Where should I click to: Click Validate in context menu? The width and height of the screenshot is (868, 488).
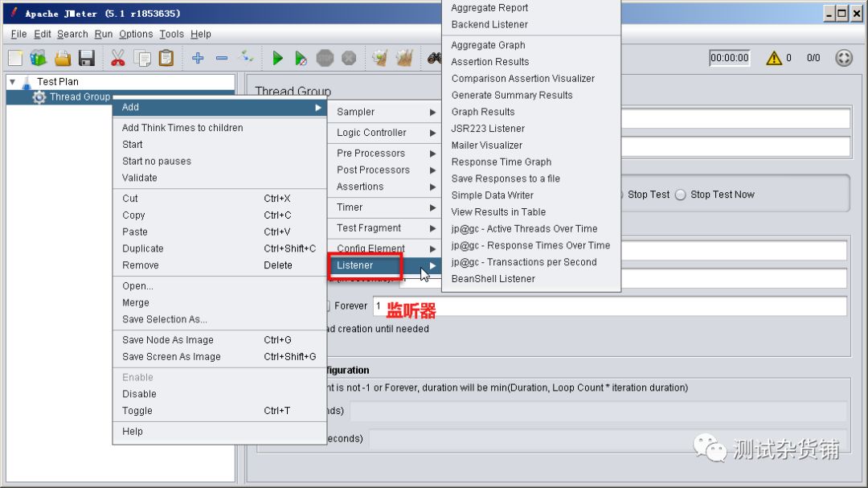(219, 178)
